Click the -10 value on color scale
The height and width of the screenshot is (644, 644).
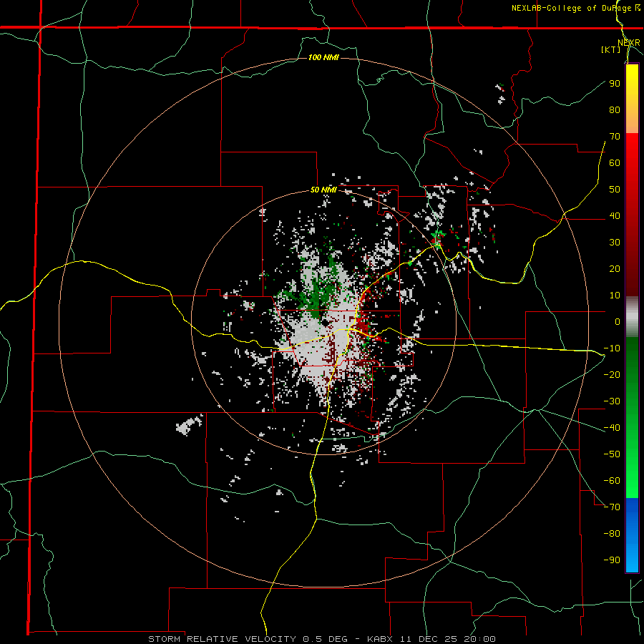pos(612,348)
